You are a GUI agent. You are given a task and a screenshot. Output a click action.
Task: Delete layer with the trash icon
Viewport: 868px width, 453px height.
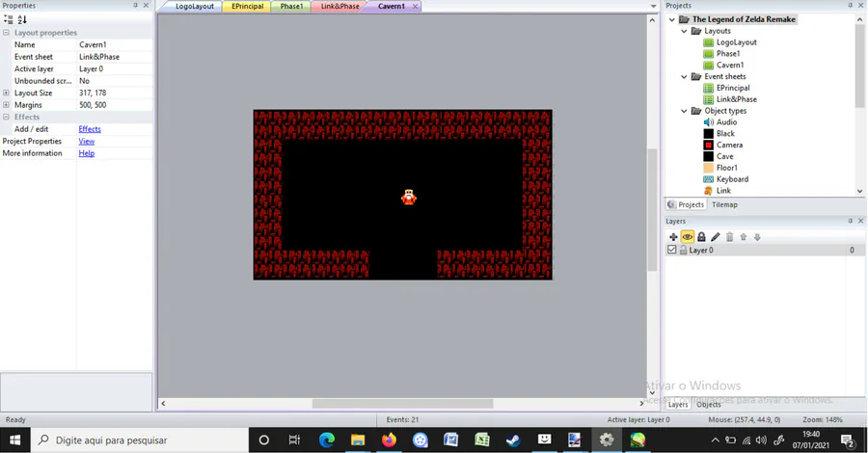pos(730,237)
